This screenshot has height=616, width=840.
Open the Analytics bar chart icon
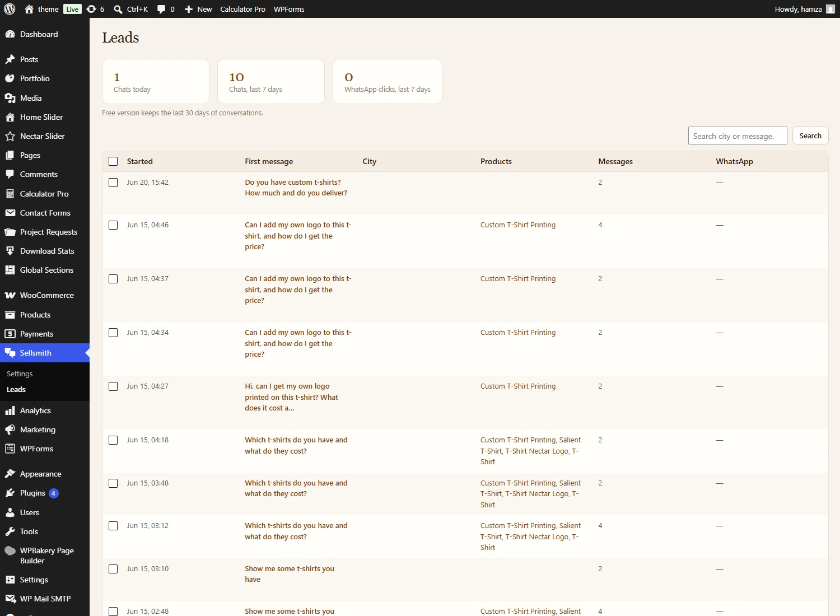(10, 410)
